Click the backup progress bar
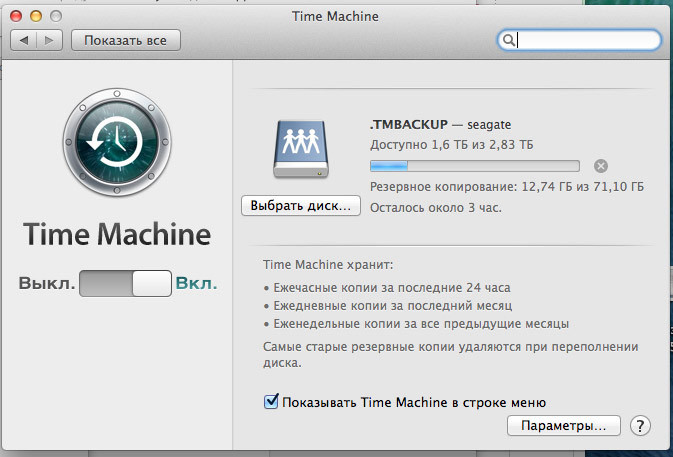673x457 pixels. 473,166
